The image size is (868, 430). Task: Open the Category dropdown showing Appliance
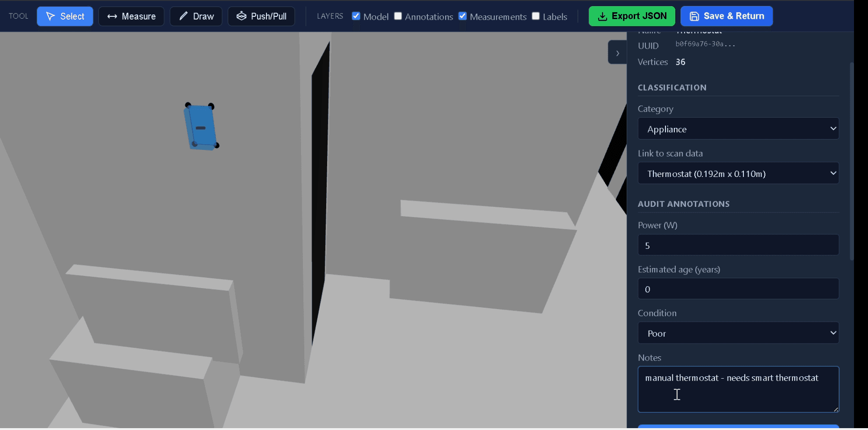click(x=737, y=128)
